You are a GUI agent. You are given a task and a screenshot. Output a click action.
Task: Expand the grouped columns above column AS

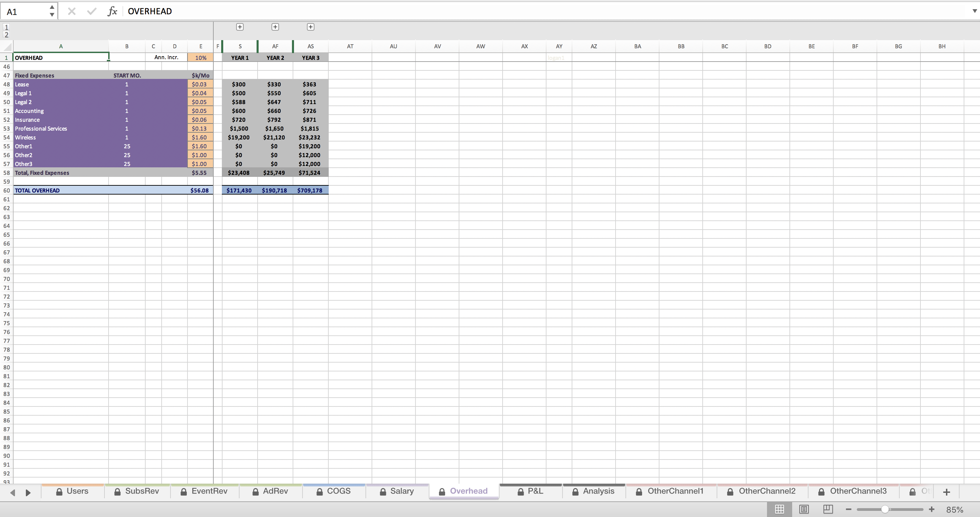tap(310, 27)
